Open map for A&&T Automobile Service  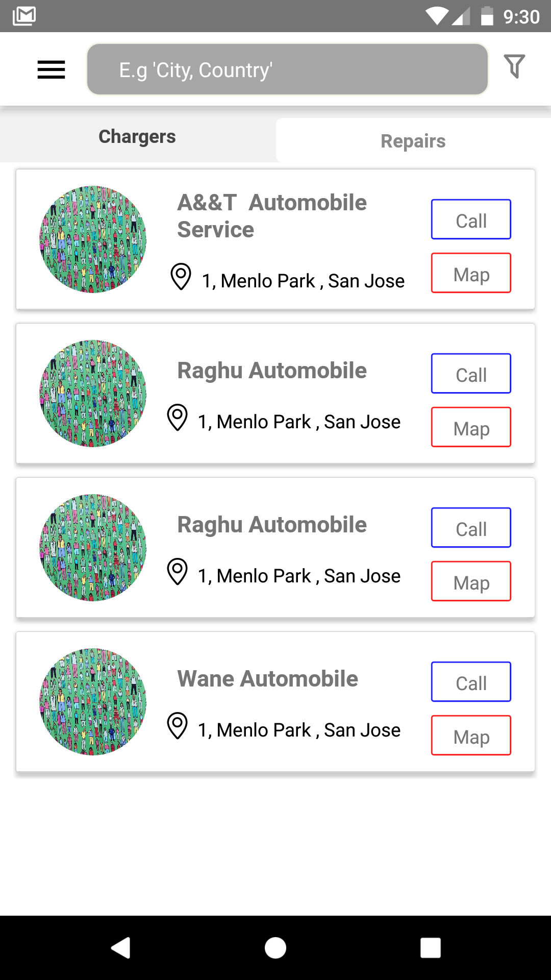pyautogui.click(x=471, y=273)
